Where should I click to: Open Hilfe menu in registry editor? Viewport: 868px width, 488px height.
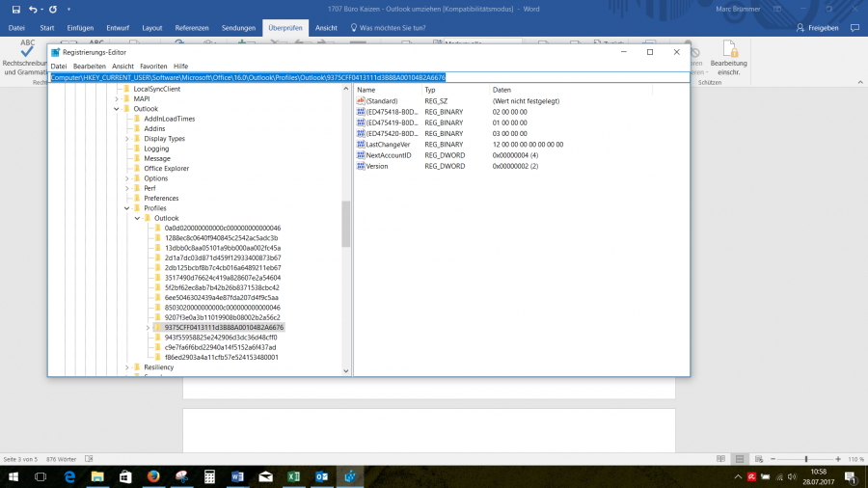point(180,66)
